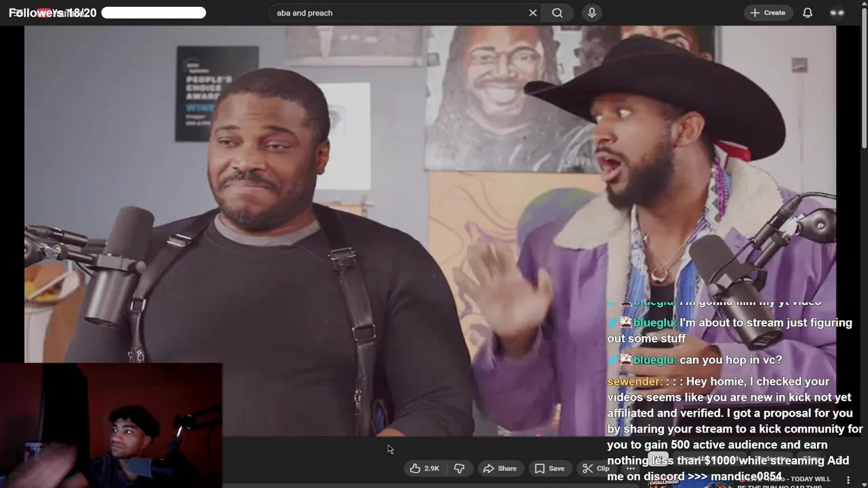Click the 'Followers 18/20' overlay text
Viewport: 868px width, 488px height.
(x=53, y=13)
